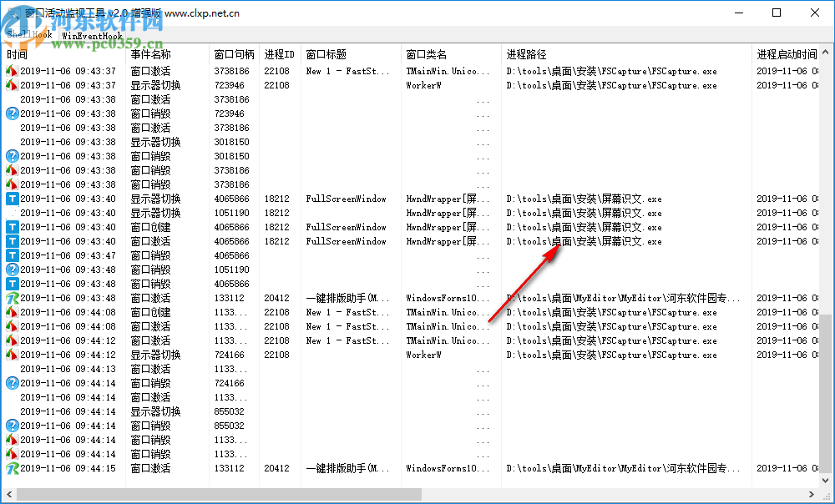Click the WorkerW class in handle 724166 row
The width and height of the screenshot is (835, 504).
point(424,355)
